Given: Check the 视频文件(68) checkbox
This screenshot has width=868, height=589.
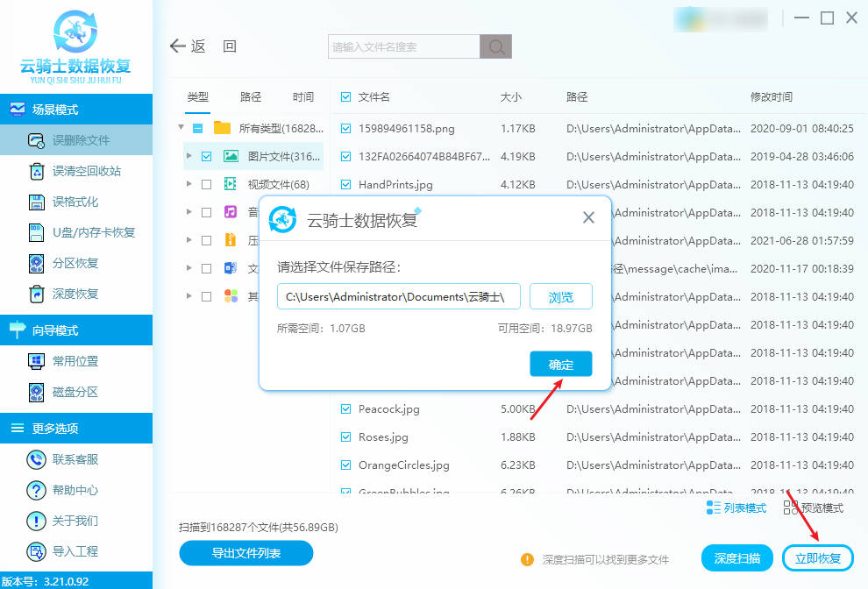Looking at the screenshot, I should point(207,184).
